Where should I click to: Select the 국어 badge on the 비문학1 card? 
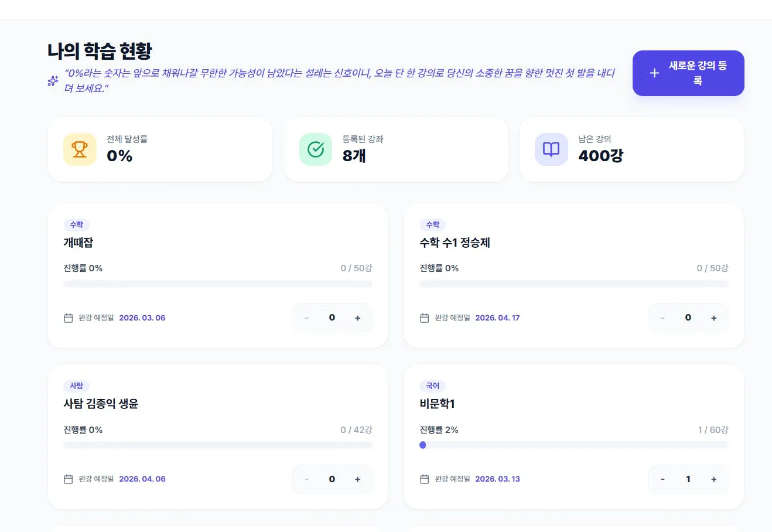pyautogui.click(x=432, y=386)
